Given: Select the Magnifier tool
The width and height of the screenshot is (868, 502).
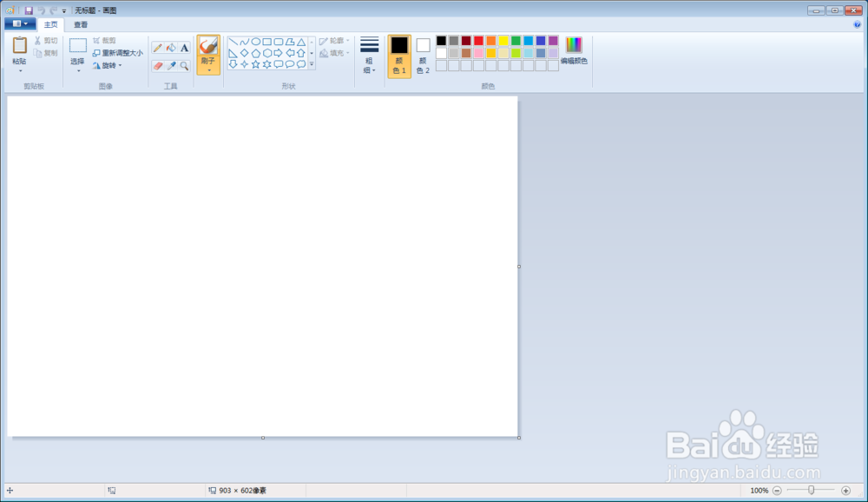Looking at the screenshot, I should click(184, 66).
